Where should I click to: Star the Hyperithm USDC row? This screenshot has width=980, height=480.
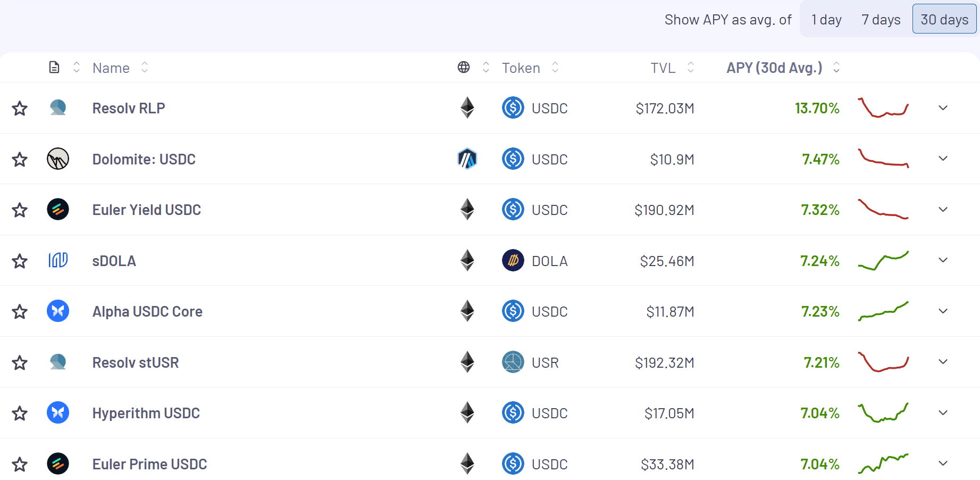click(x=20, y=413)
